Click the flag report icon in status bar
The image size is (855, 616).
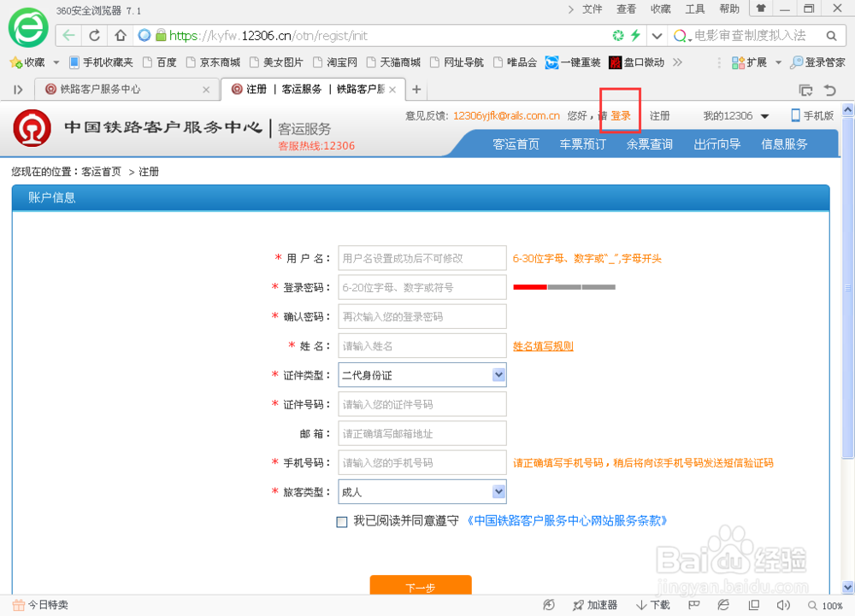693,605
